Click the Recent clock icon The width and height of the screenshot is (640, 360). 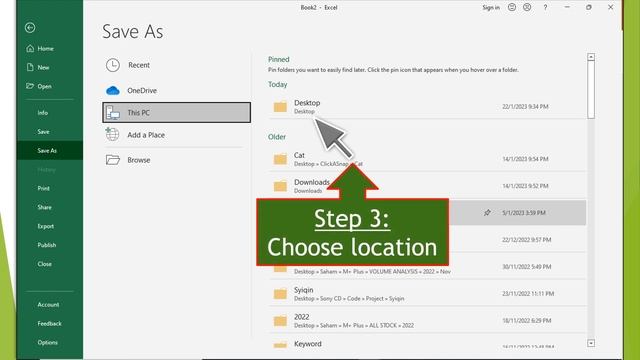click(113, 65)
